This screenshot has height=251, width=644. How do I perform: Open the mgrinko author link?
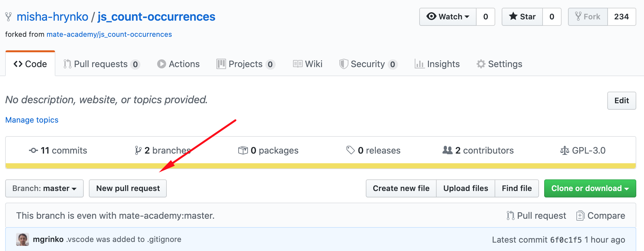point(48,239)
